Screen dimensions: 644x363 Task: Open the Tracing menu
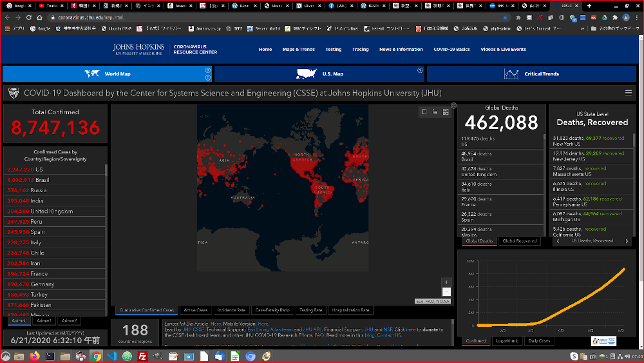(360, 50)
